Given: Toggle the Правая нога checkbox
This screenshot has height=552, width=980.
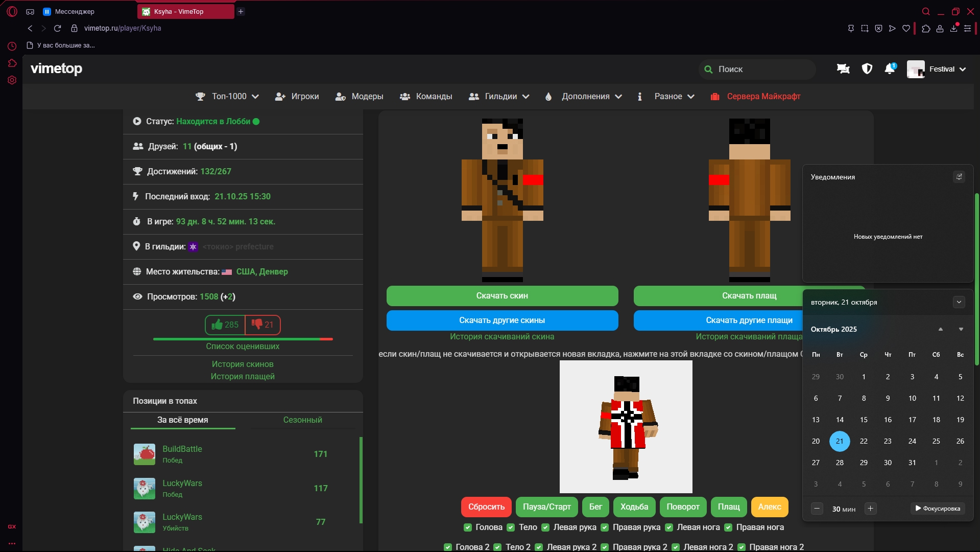Looking at the screenshot, I should click(x=728, y=527).
